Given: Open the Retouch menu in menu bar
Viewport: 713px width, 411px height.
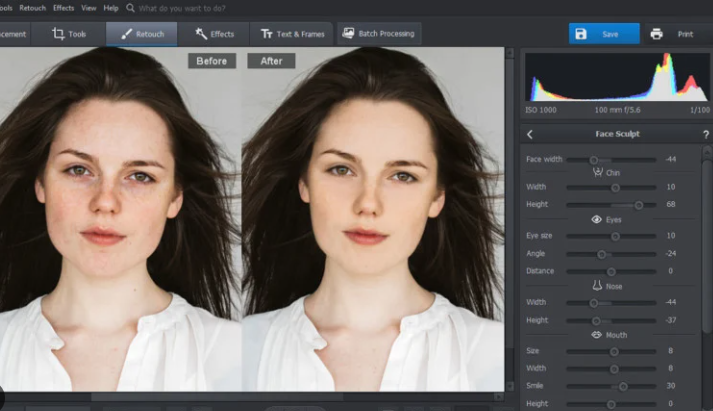Looking at the screenshot, I should pos(33,8).
